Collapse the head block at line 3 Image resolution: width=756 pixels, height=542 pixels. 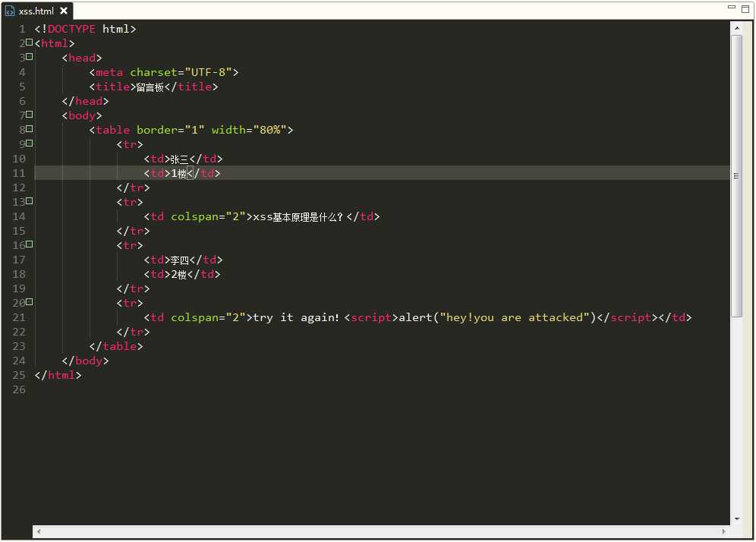click(x=30, y=57)
